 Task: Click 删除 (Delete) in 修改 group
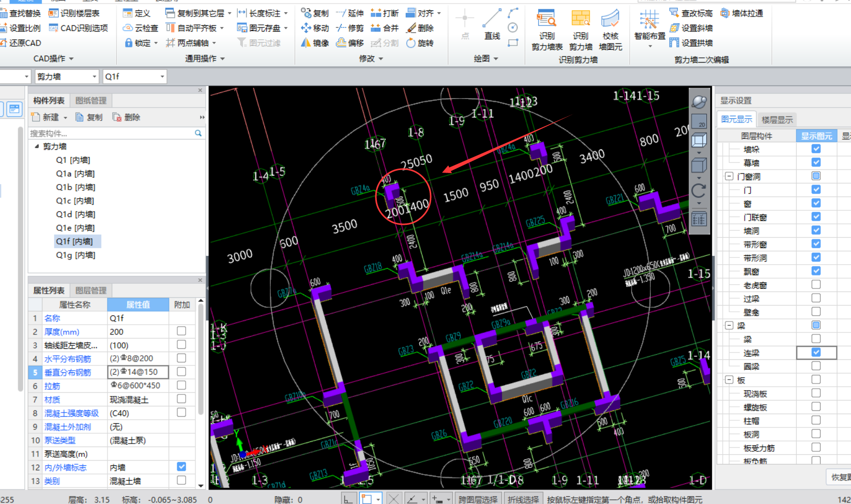click(x=420, y=28)
